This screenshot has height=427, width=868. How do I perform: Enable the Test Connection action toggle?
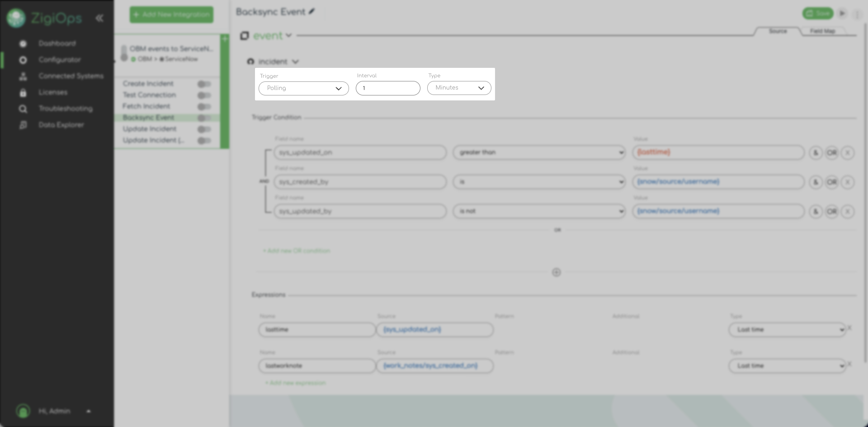pos(204,95)
